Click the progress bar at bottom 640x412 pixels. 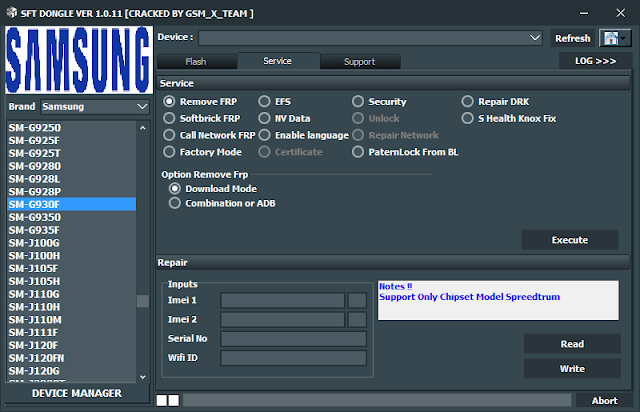pyautogui.click(x=377, y=400)
